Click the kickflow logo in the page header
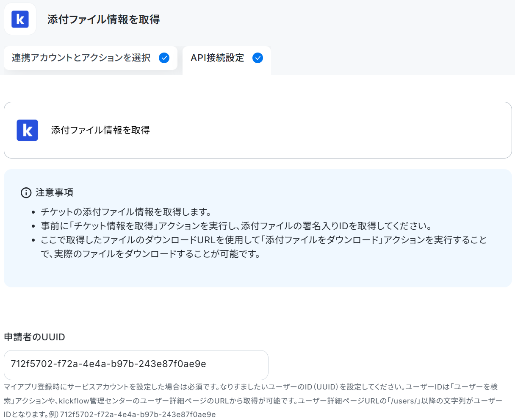The image size is (515, 420). pos(20,19)
